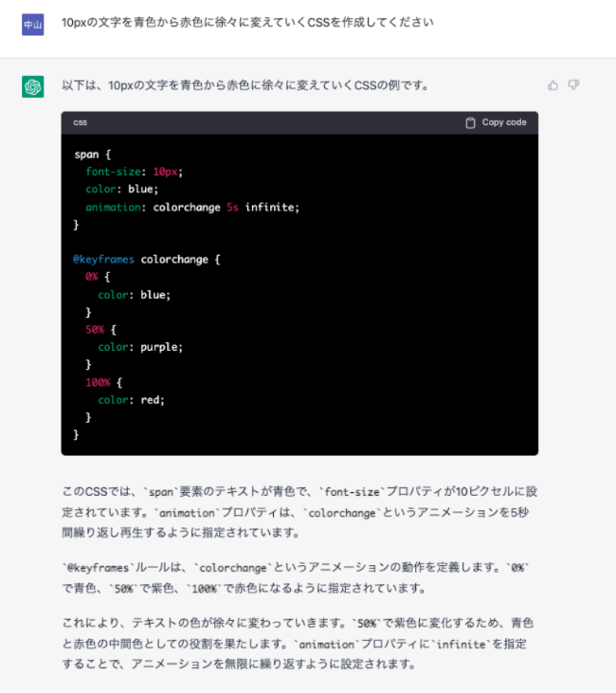Click the css language label
Viewport: 616px width, 693px height.
tap(81, 122)
